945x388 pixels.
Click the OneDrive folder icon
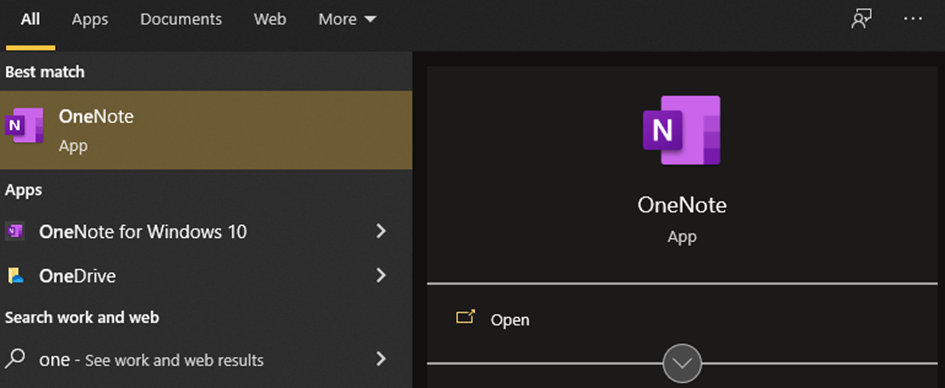click(x=15, y=276)
